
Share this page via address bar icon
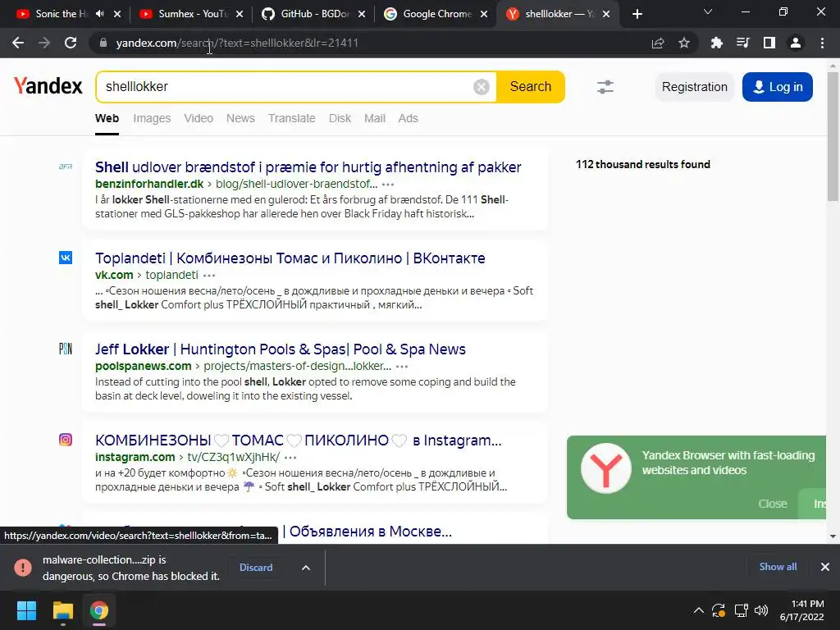pyautogui.click(x=658, y=43)
